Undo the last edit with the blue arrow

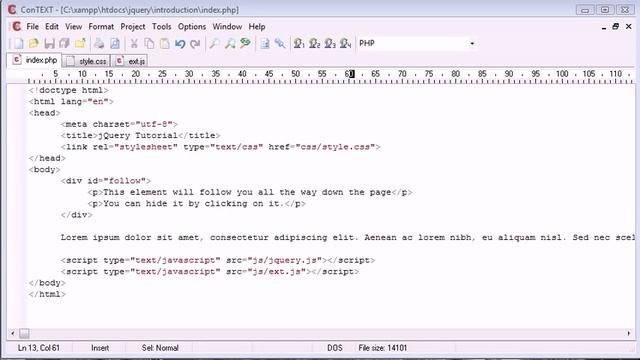180,43
